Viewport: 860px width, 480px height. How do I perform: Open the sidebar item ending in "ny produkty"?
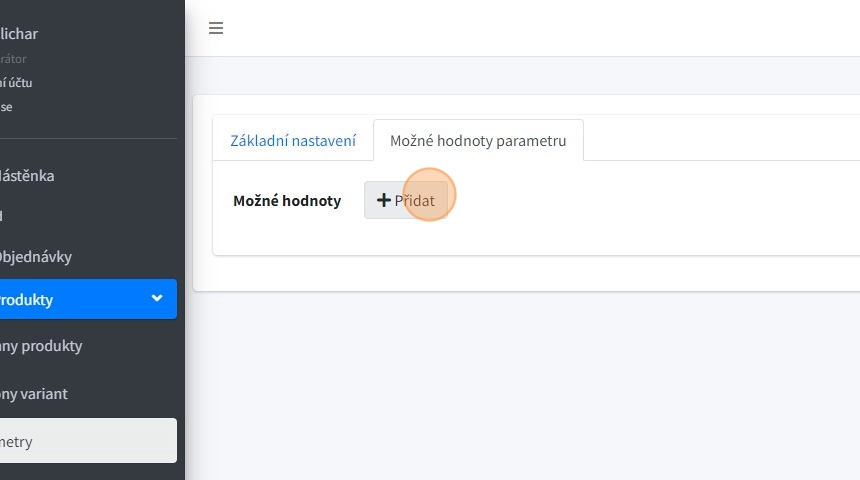point(42,346)
